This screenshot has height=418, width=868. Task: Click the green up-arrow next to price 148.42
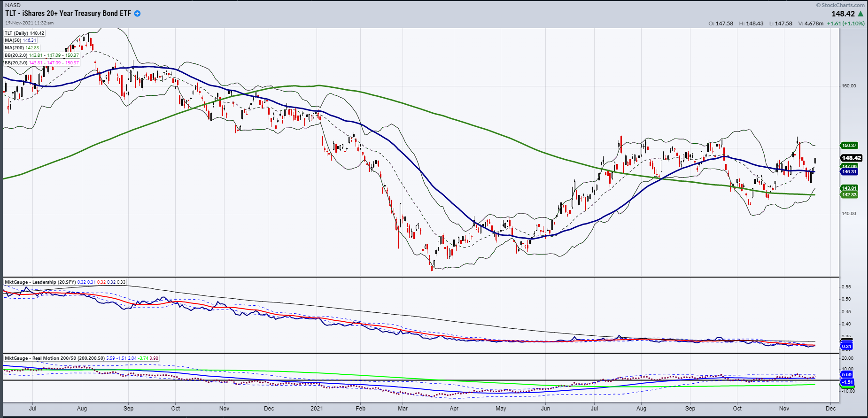point(860,14)
